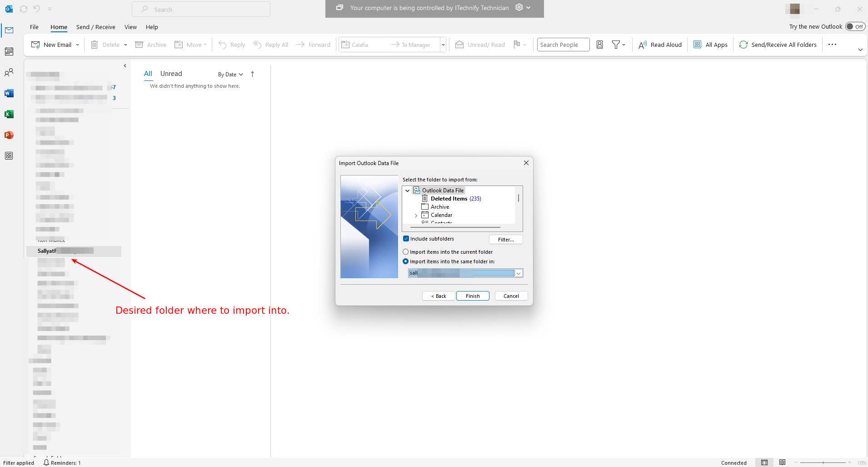The image size is (868, 467).
Task: Click Finish in import dialog
Action: click(473, 296)
